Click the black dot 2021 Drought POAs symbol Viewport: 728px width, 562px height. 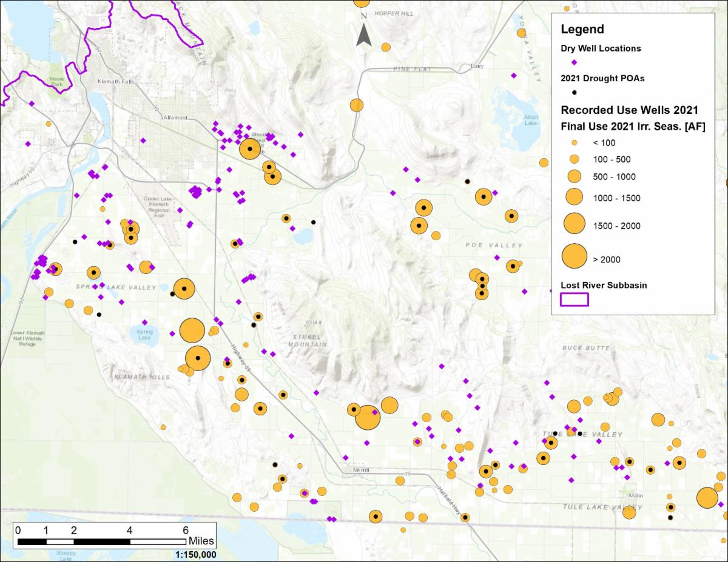click(x=574, y=93)
